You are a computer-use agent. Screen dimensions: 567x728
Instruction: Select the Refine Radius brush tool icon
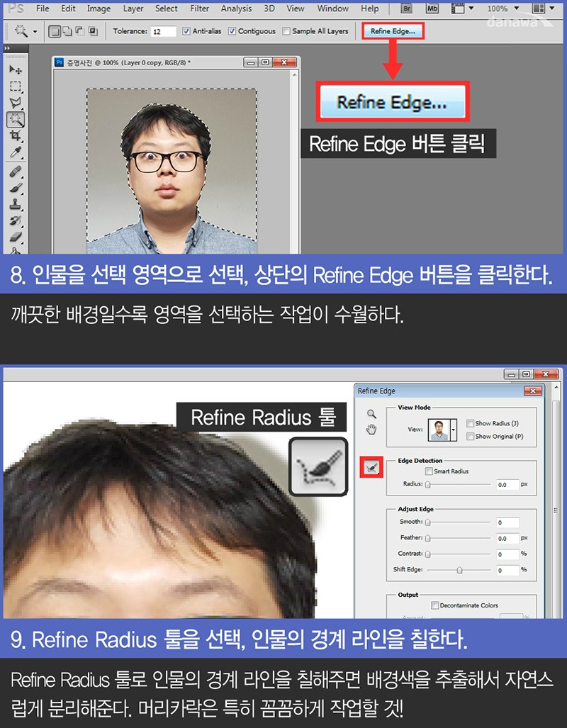(371, 468)
